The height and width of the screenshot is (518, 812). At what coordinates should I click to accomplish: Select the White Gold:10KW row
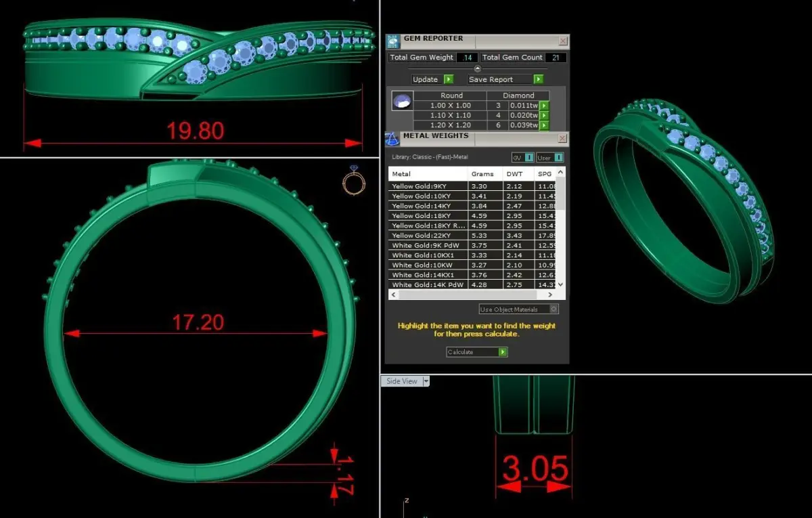pyautogui.click(x=472, y=265)
